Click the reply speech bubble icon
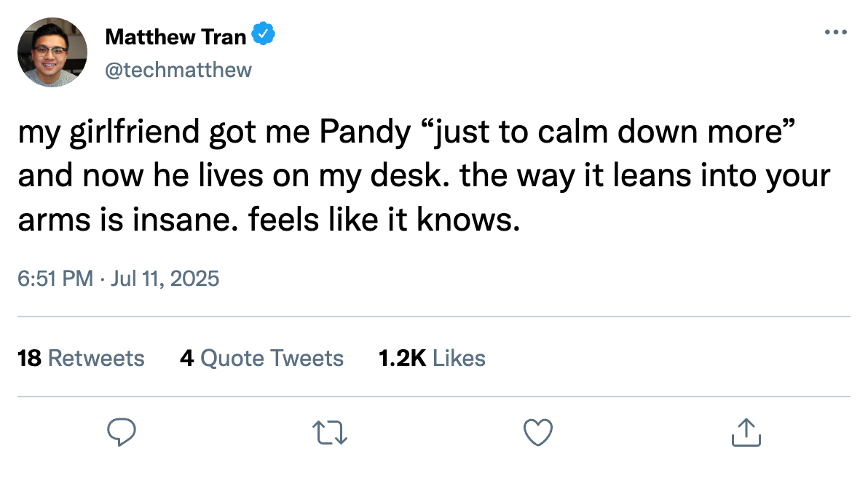The width and height of the screenshot is (868, 486). point(121,432)
